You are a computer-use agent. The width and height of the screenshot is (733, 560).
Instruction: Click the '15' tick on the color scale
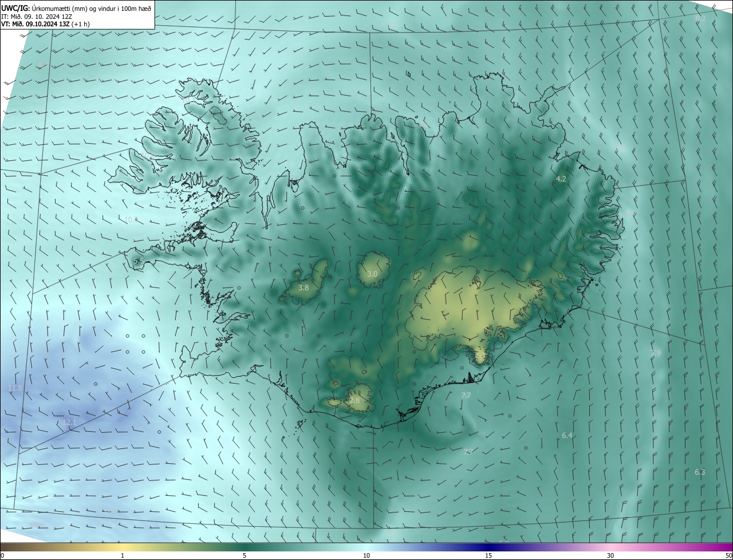pyautogui.click(x=488, y=555)
